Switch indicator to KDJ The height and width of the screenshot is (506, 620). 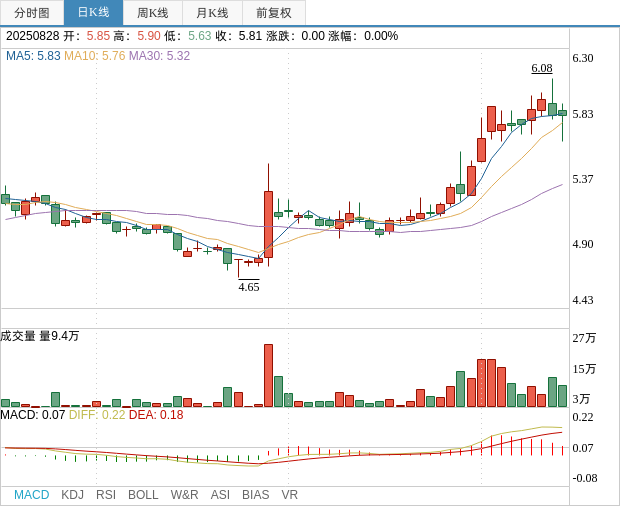(x=72, y=495)
